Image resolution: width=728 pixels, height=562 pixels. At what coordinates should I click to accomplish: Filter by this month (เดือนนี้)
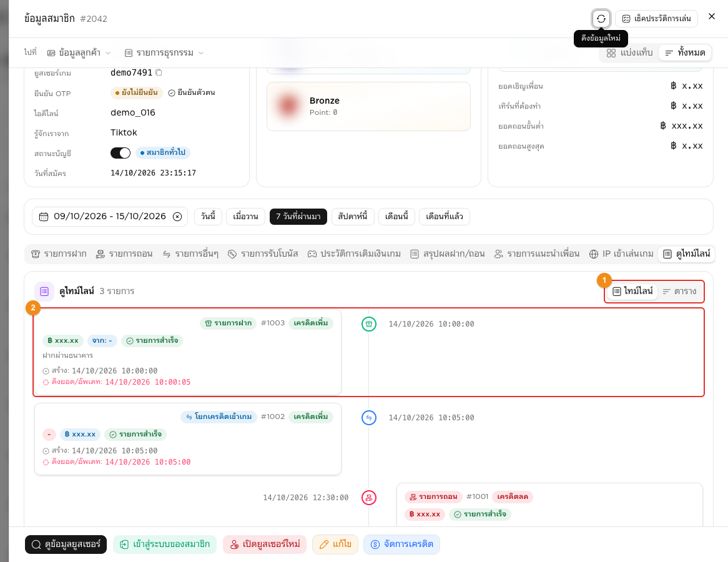pyautogui.click(x=396, y=217)
